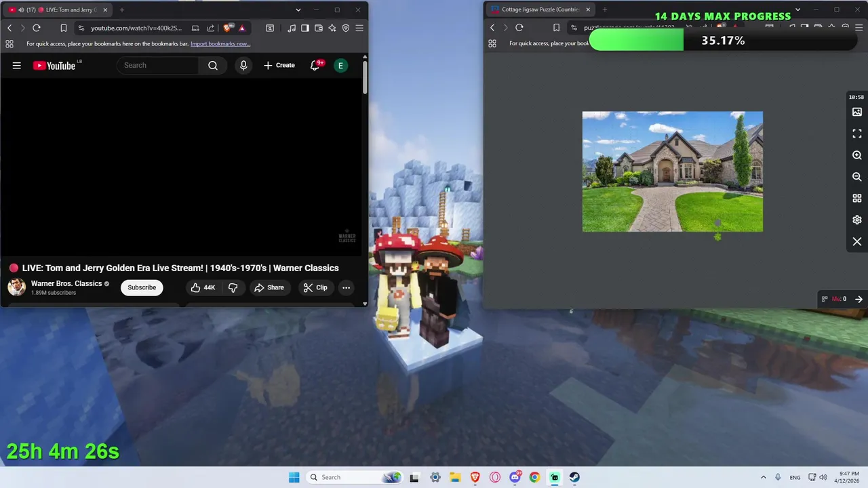868x488 pixels.
Task: View site information in the YouTube address bar
Action: coord(81,28)
